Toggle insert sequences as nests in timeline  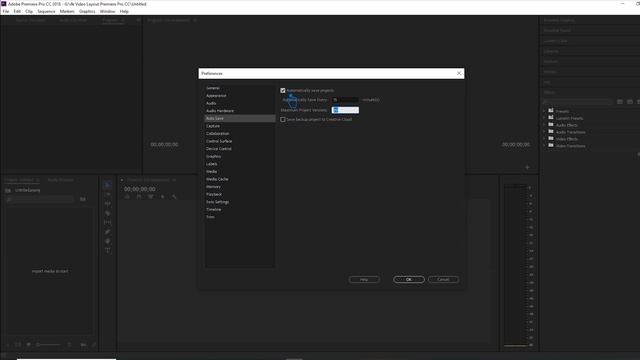(127, 197)
